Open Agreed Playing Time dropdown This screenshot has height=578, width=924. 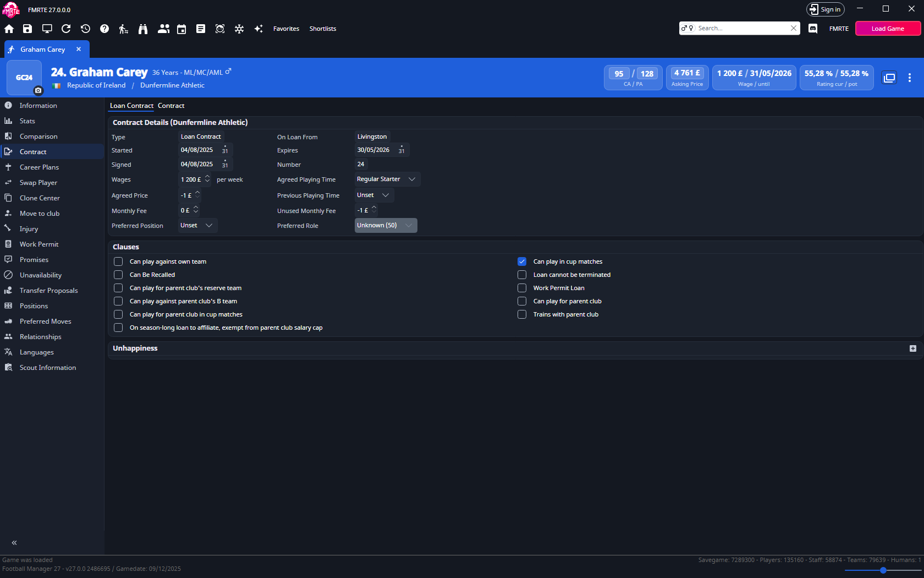[x=387, y=179]
